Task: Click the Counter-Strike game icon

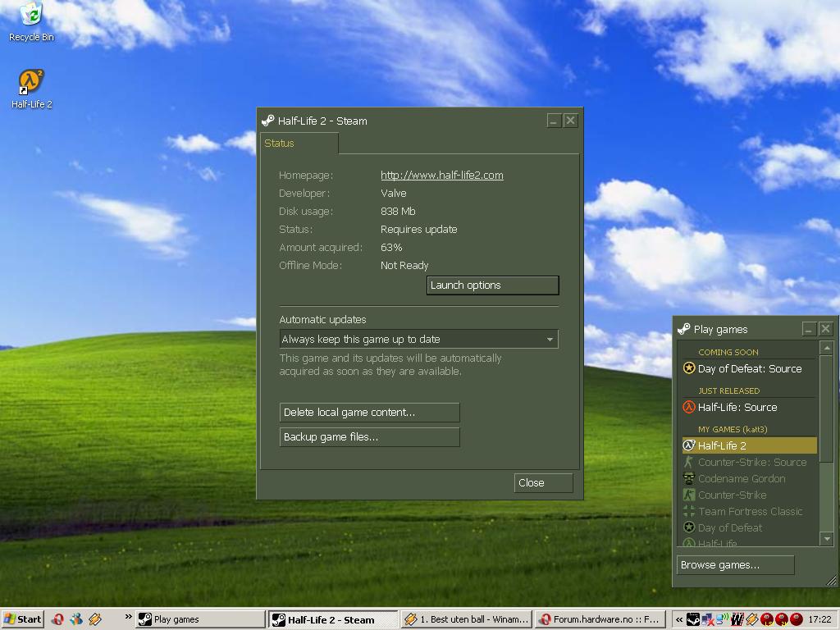Action: coord(689,495)
